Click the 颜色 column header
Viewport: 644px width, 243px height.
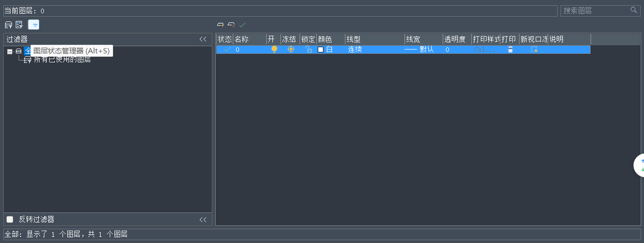point(331,39)
